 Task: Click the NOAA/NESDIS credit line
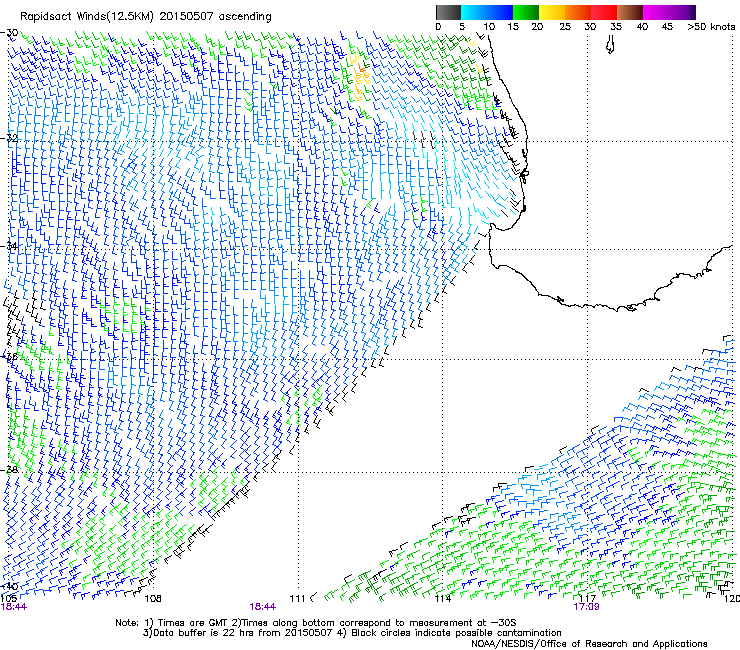click(x=589, y=644)
